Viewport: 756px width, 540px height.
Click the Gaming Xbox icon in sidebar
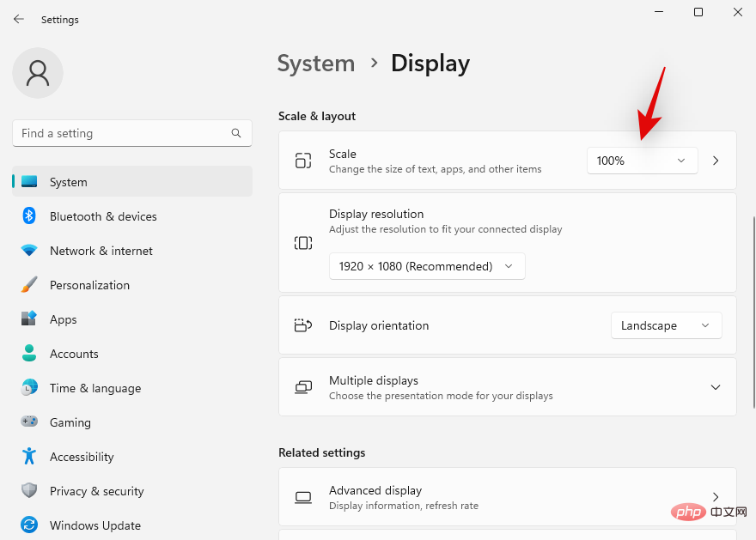tap(28, 422)
